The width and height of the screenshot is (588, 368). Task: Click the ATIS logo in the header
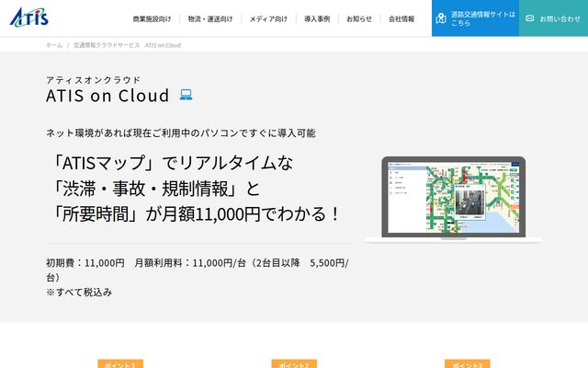[29, 17]
